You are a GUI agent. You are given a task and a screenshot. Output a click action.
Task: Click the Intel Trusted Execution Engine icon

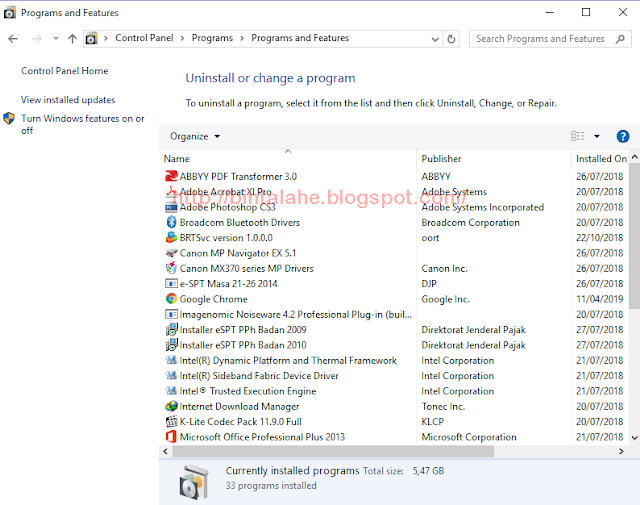171,391
